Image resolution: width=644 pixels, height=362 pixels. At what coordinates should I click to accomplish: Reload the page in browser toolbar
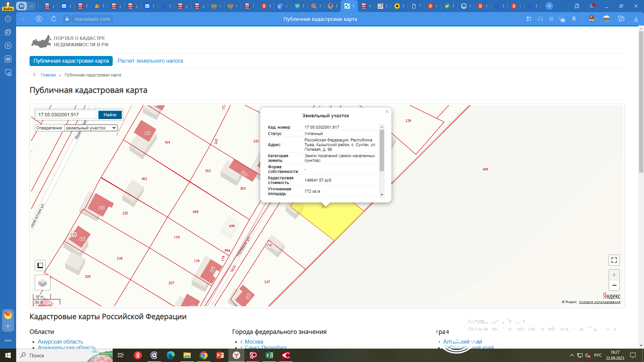(54, 19)
